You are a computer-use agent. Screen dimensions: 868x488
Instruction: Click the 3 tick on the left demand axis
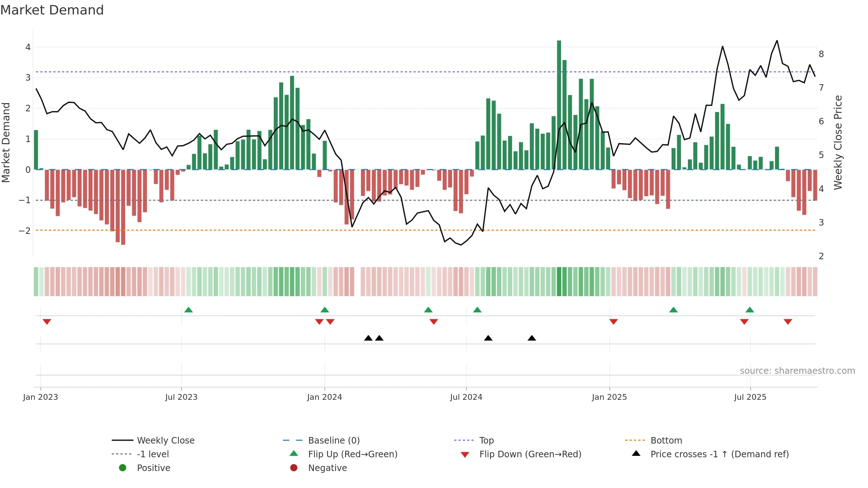tap(28, 78)
